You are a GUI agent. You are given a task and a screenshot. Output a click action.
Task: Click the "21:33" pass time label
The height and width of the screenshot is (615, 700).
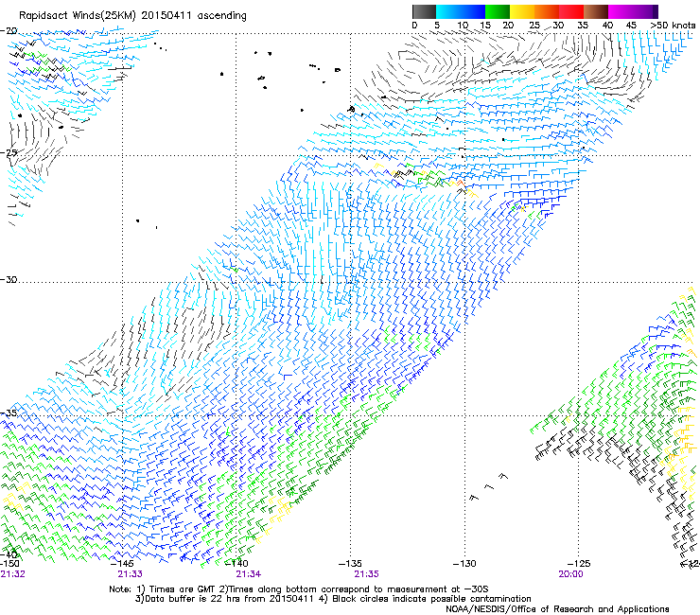pyautogui.click(x=130, y=574)
